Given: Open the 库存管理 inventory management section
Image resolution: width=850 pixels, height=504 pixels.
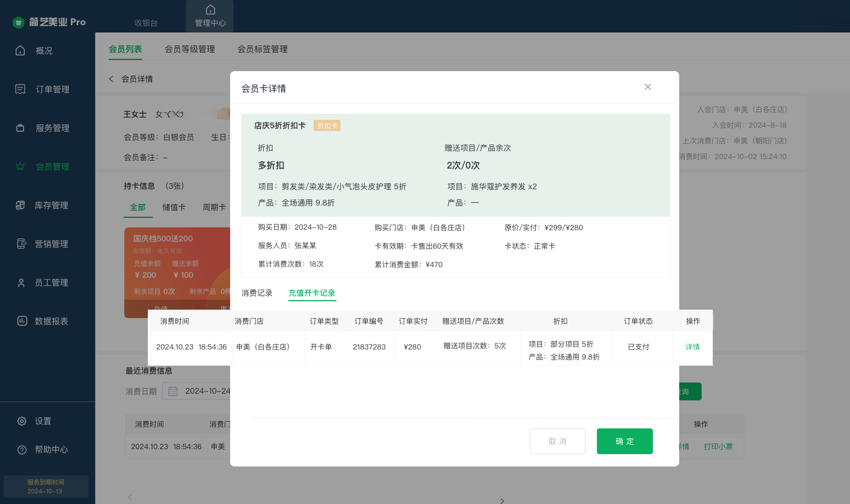Looking at the screenshot, I should (x=52, y=205).
